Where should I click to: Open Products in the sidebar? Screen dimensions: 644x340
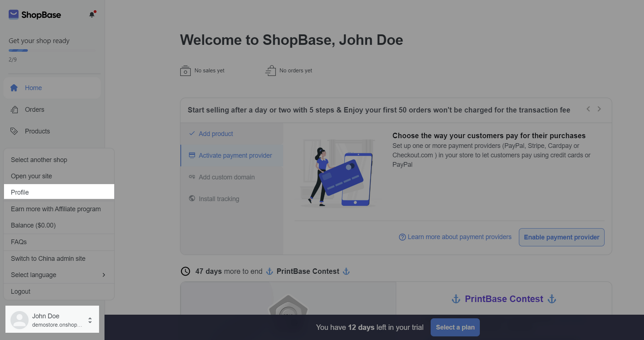[x=52, y=131]
